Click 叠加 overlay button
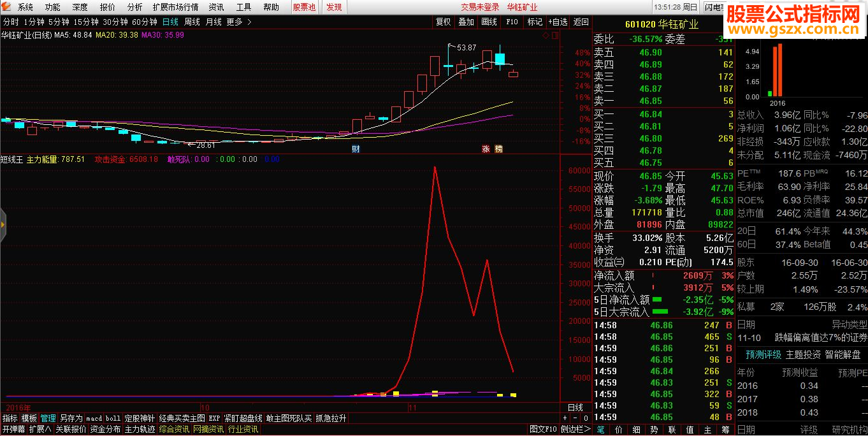This screenshot has height=436, width=868. pyautogui.click(x=466, y=22)
